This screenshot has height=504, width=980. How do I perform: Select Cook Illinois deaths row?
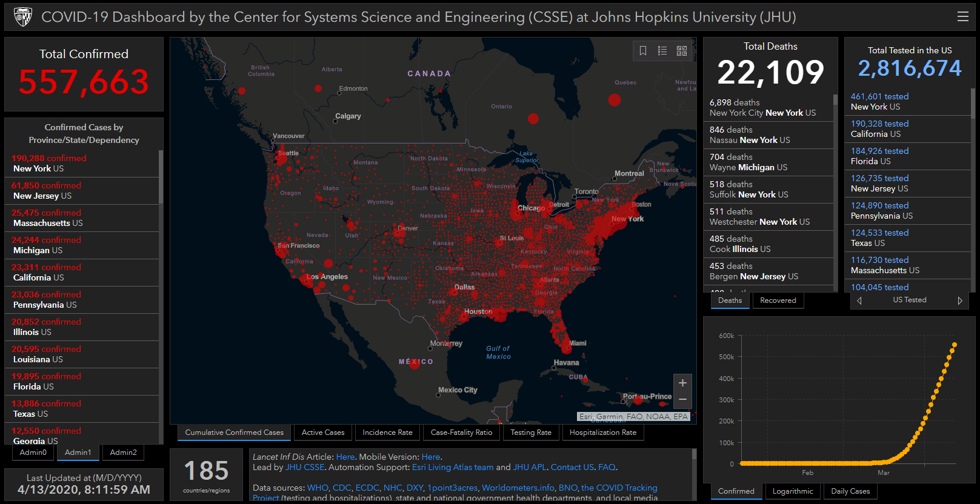768,244
